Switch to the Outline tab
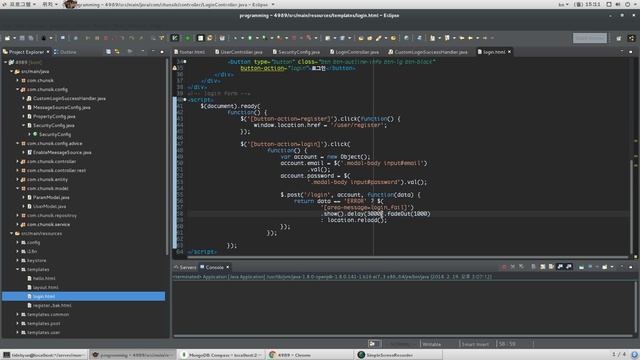This screenshot has width=640, height=360. click(x=65, y=52)
